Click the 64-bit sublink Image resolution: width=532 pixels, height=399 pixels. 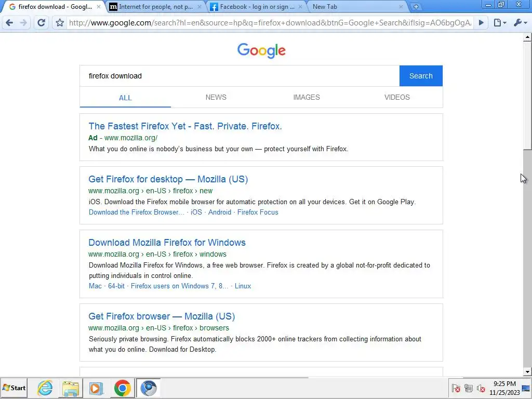pyautogui.click(x=116, y=286)
